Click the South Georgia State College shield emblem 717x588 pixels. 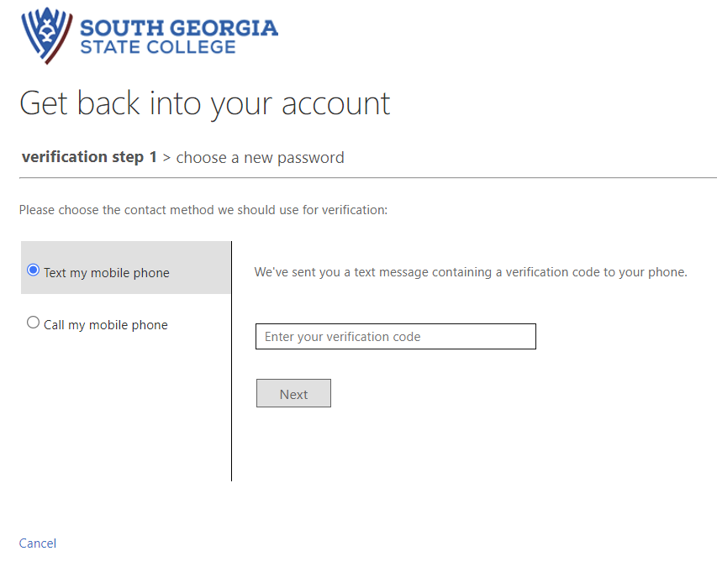[47, 35]
